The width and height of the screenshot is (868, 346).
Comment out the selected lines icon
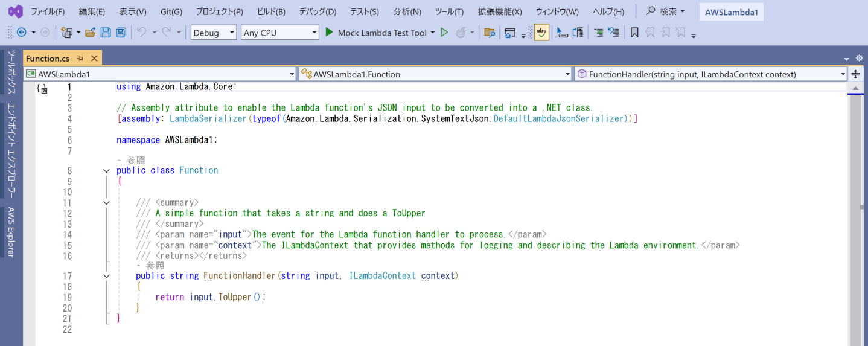(599, 33)
